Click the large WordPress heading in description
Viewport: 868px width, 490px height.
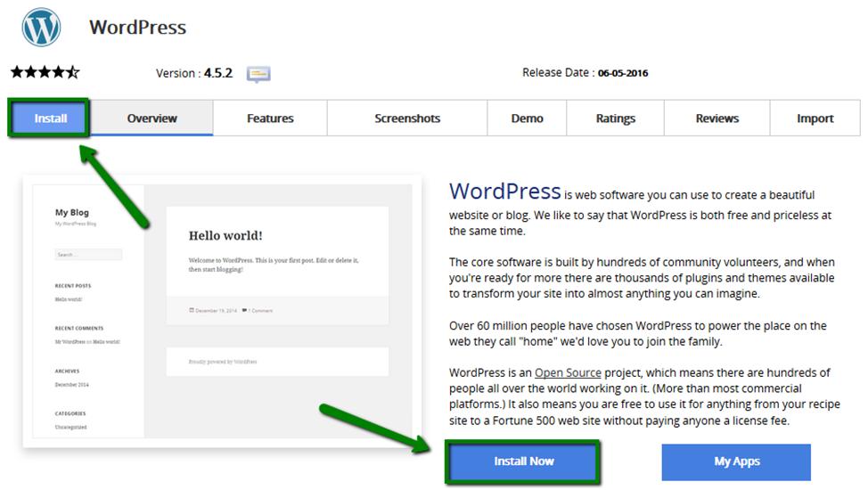click(505, 192)
